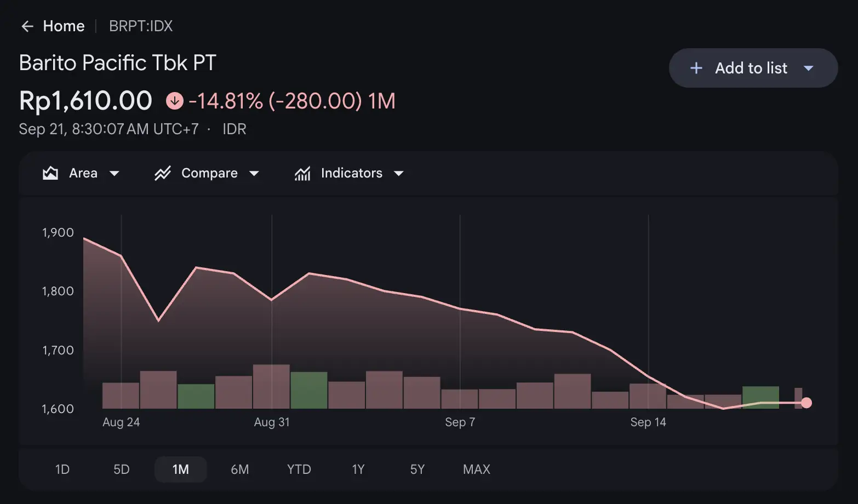Expand the Add to list dropdown arrow
The image size is (858, 504).
tap(808, 68)
